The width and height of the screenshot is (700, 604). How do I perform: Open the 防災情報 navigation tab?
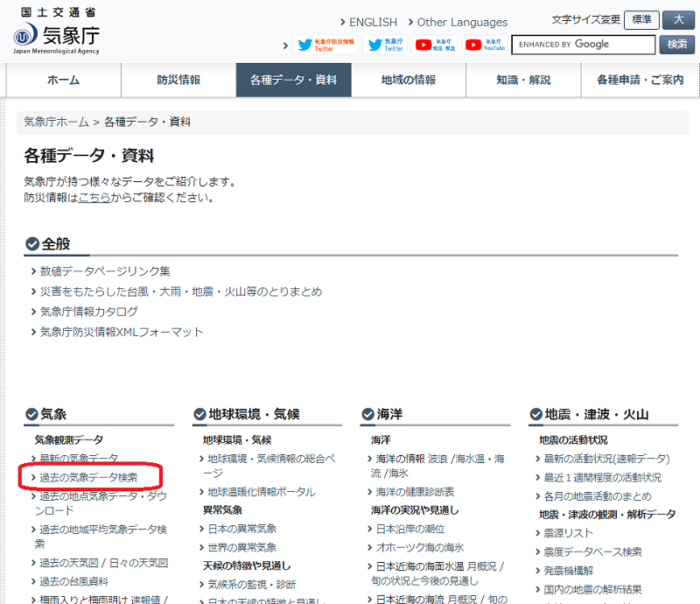178,80
